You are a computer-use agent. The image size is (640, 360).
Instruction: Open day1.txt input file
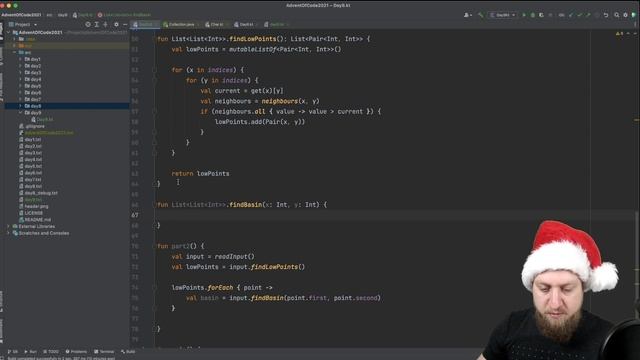click(31, 140)
